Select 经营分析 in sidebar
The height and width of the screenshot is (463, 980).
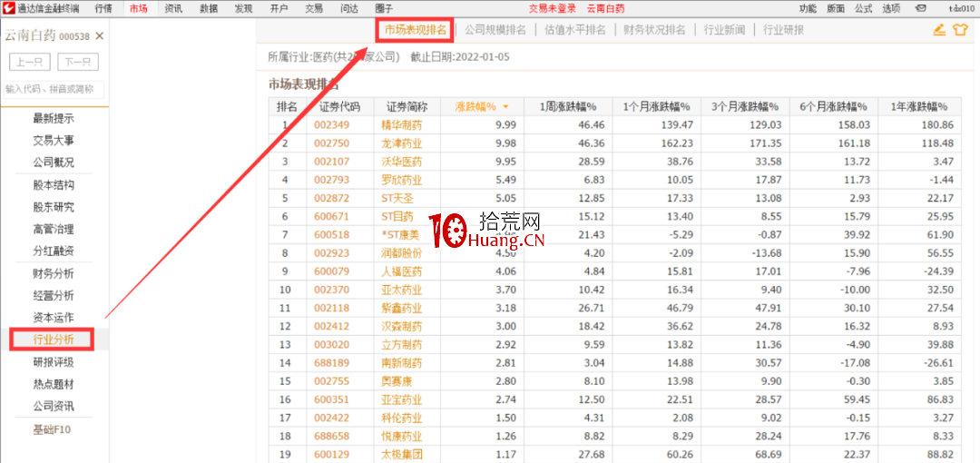click(x=54, y=295)
